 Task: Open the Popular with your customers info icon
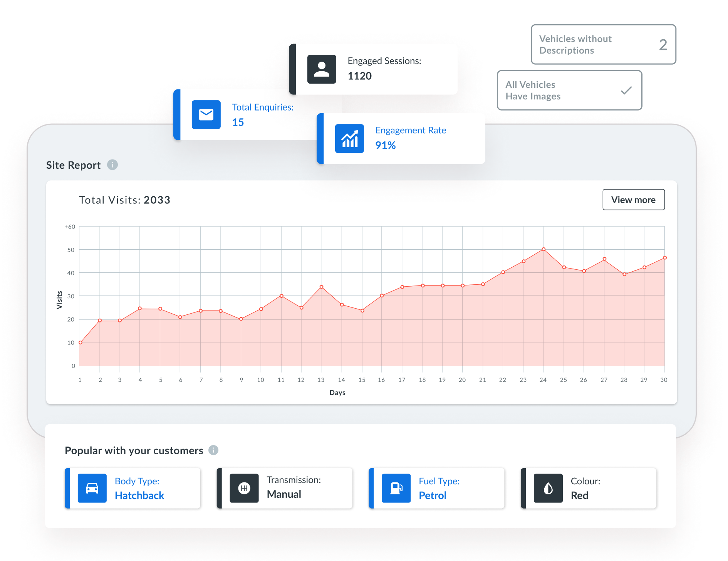(x=213, y=450)
